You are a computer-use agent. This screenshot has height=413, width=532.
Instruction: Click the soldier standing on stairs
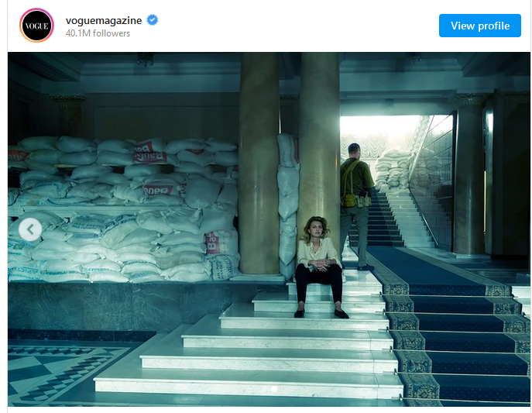point(356,206)
